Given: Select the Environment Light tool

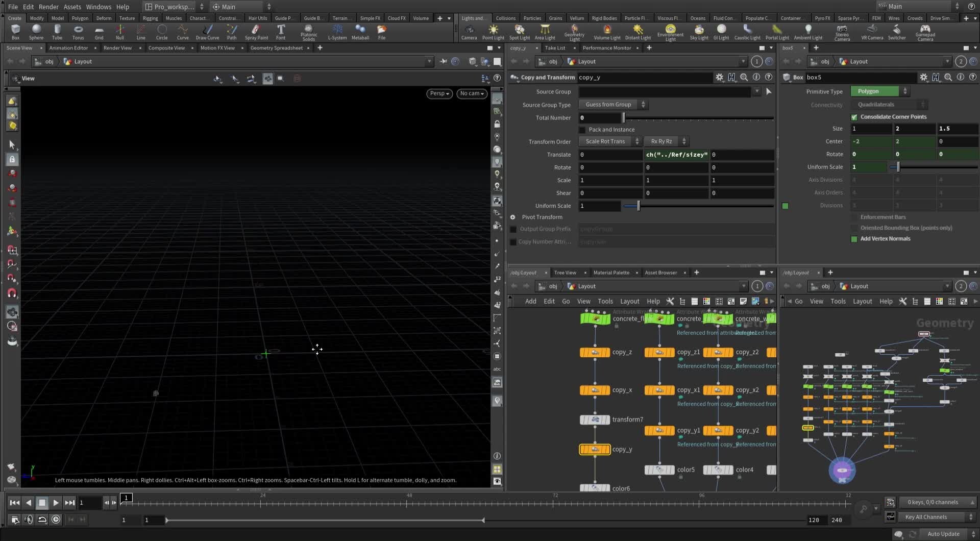Looking at the screenshot, I should pos(670,32).
